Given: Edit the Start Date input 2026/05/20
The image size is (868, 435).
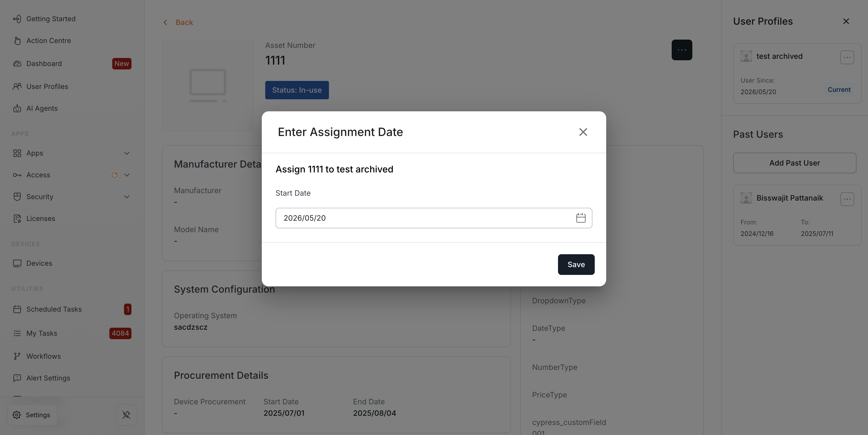Looking at the screenshot, I should 434,218.
